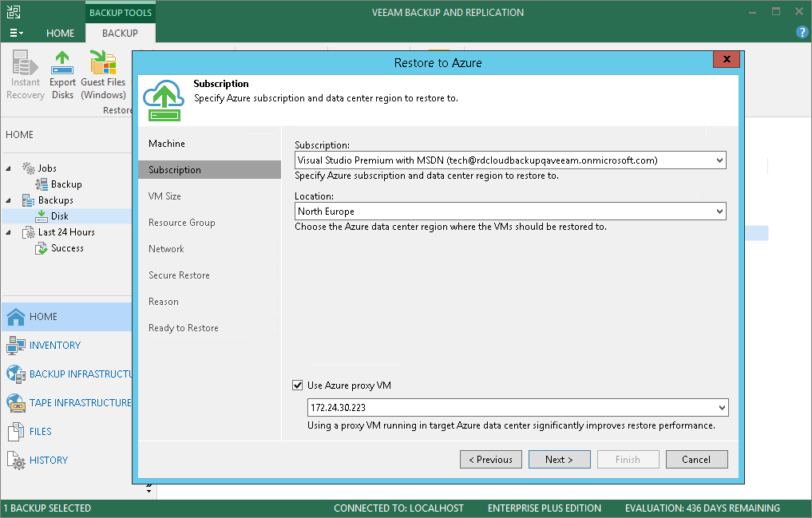The image size is (812, 518).
Task: Click the TAPE INFRASTRUCTURE icon
Action: [x=16, y=402]
